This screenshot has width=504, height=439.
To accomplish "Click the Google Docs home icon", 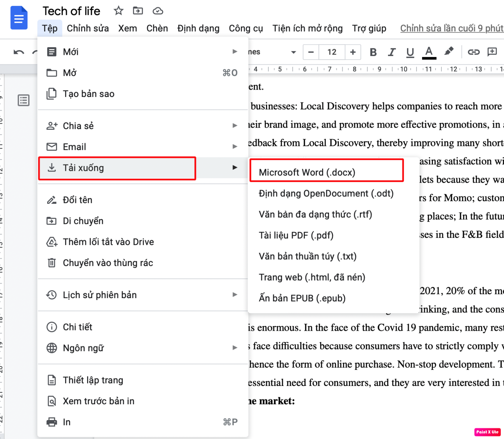I will (x=19, y=18).
